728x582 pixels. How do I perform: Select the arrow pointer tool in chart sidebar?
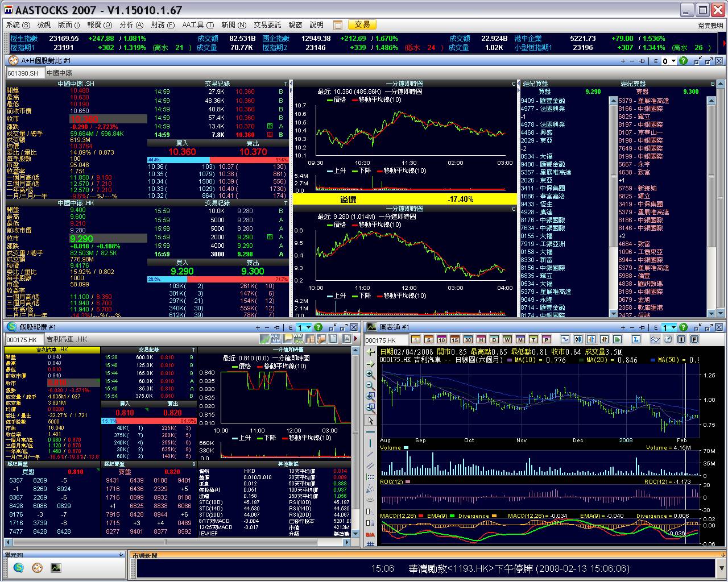coord(371,421)
